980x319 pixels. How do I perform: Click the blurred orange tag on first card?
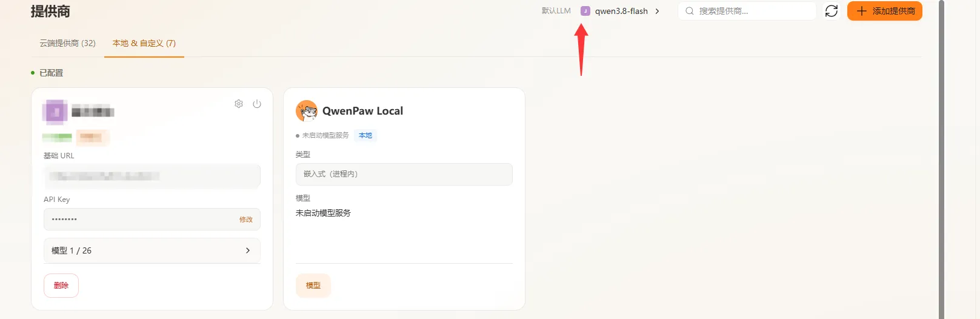pos(93,138)
